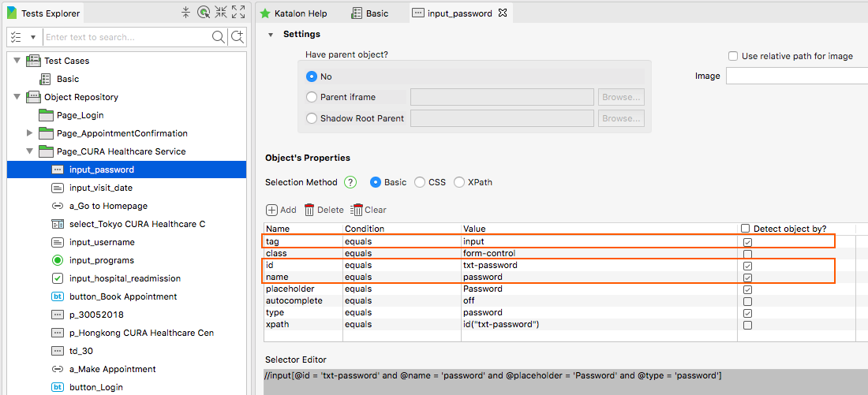Click the a_Go to Homepage link icon
This screenshot has height=395, width=868.
[58, 206]
